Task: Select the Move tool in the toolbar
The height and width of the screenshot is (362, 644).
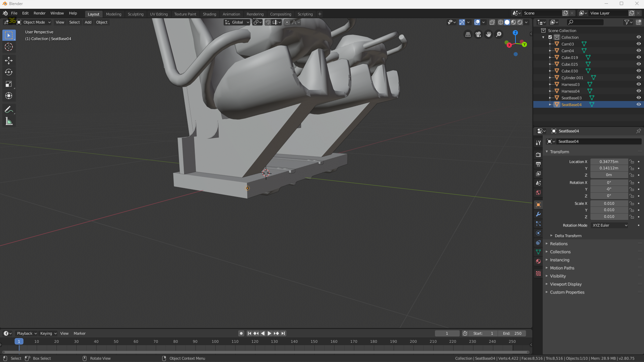Action: (x=9, y=61)
